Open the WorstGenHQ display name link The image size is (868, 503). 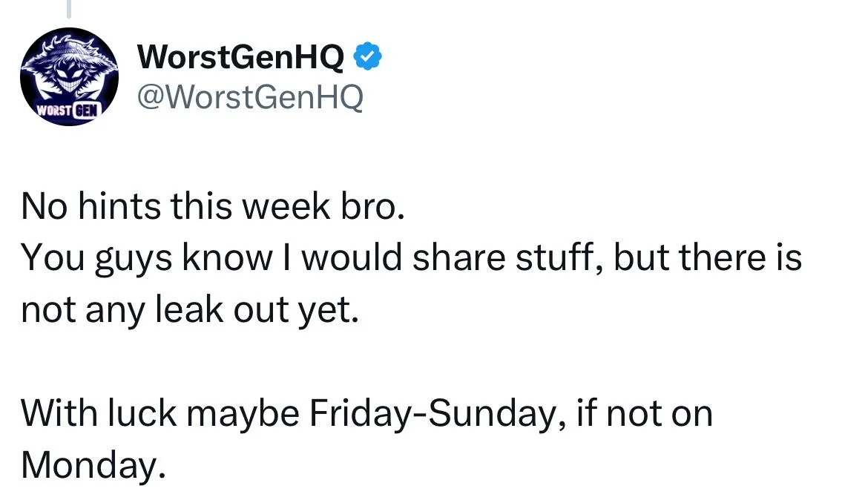pos(241,58)
